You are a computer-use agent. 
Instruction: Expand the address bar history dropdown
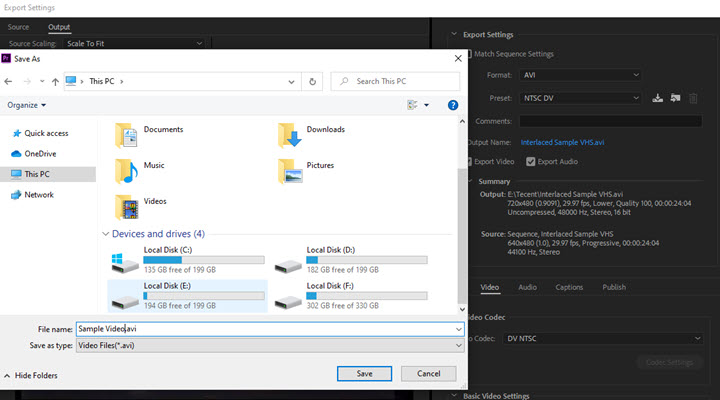coord(291,82)
